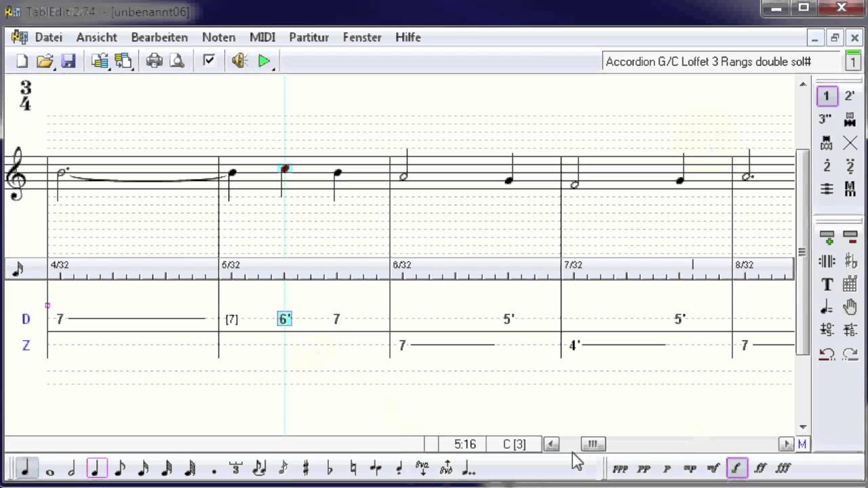Image resolution: width=868 pixels, height=488 pixels.
Task: Open the Fenster menu
Action: point(362,37)
